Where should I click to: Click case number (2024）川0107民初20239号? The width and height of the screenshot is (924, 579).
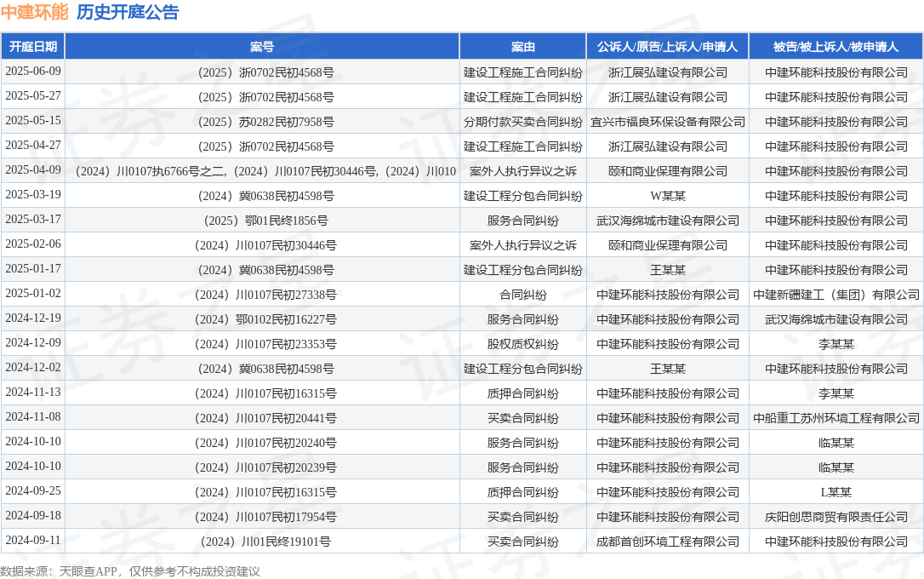265,468
